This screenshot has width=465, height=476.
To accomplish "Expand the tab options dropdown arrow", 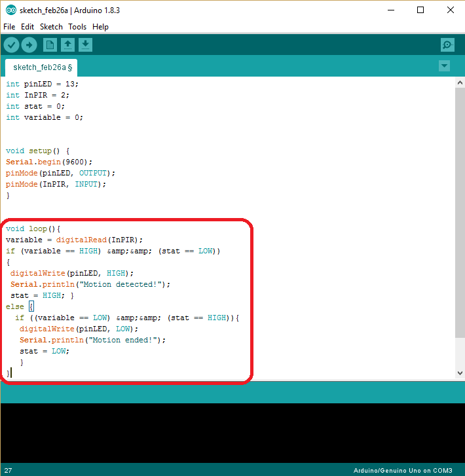I will point(444,66).
